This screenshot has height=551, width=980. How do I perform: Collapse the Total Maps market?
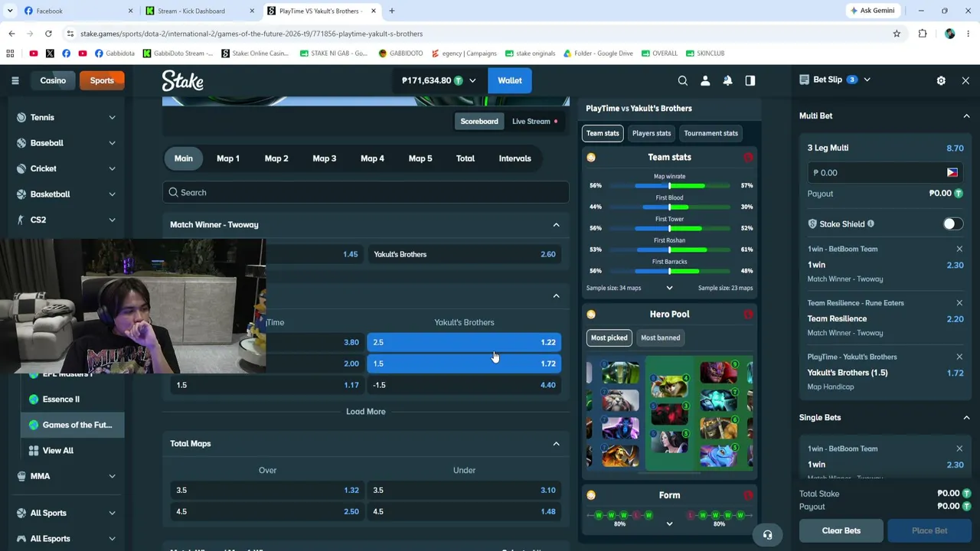click(557, 444)
